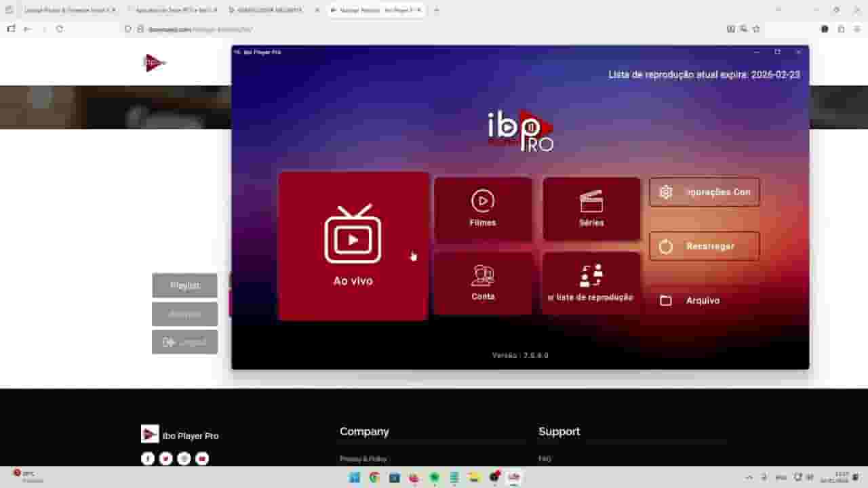Reload the page with the browser refresh icon
The image size is (868, 488).
click(x=60, y=29)
